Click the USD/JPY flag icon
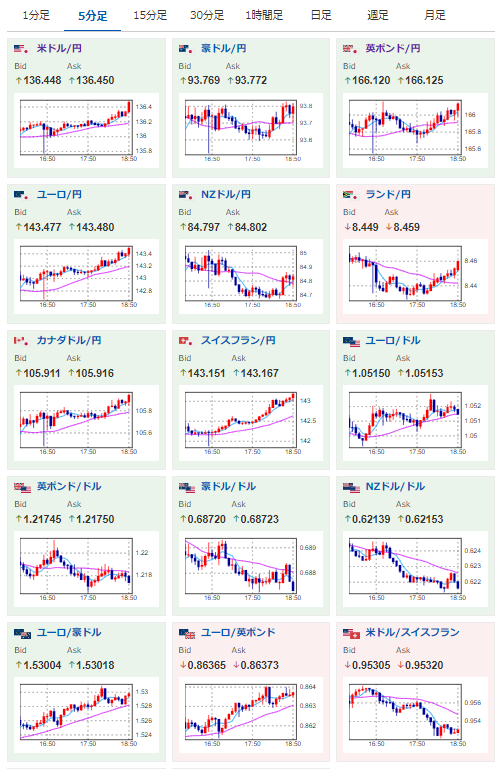This screenshot has height=769, width=503. (x=22, y=49)
